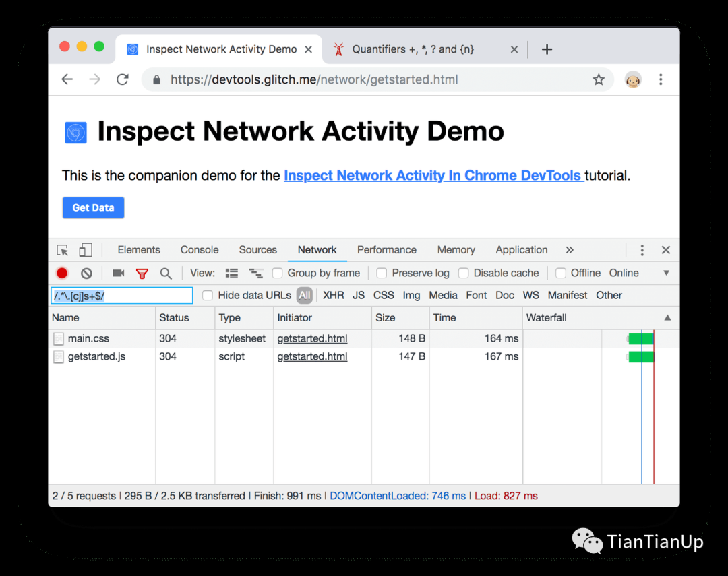Screen dimensions: 728x576
Task: Filter requests by Img type
Action: pos(411,296)
